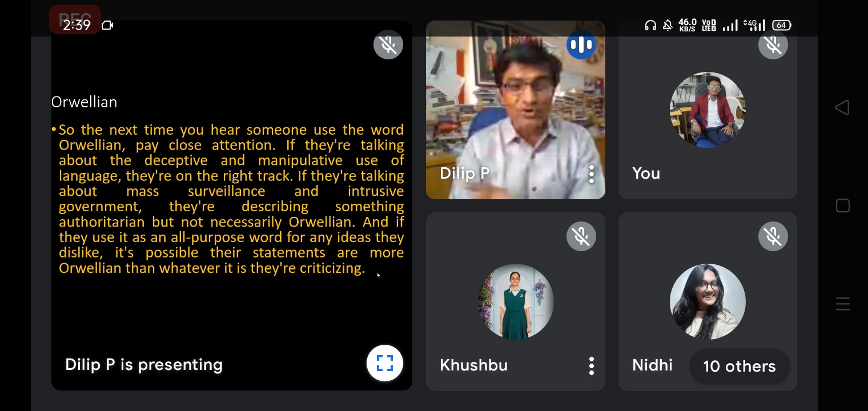Tap your own profile avatar
868x411 pixels.
click(708, 110)
